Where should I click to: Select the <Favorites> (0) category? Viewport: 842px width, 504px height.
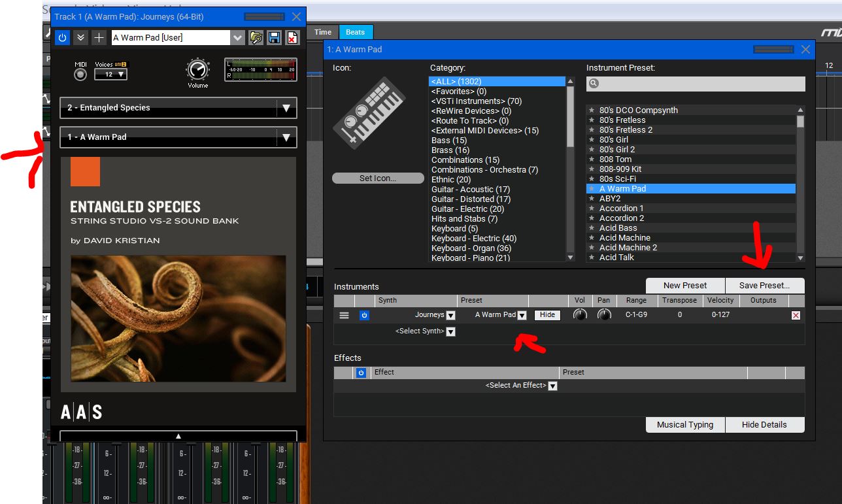pyautogui.click(x=459, y=92)
